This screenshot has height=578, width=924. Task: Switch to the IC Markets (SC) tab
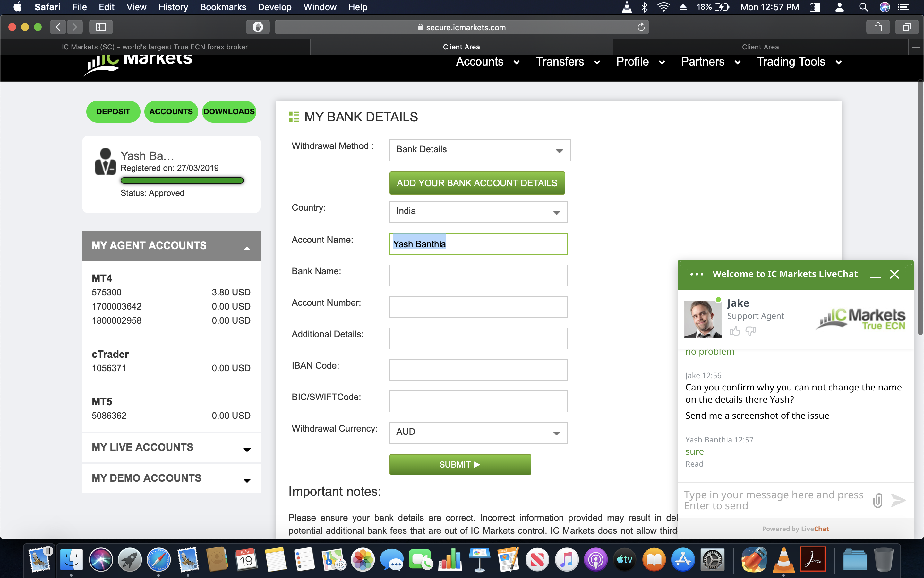click(155, 47)
